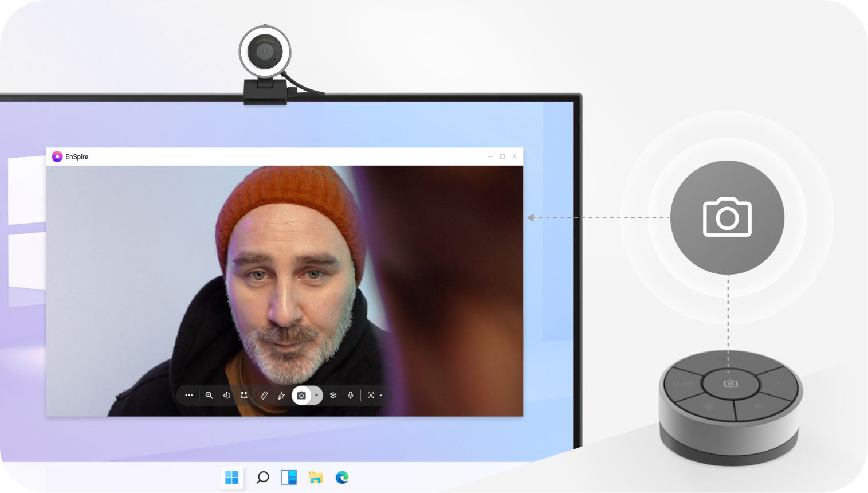
Task: Launch Microsoft Edge from the taskbar
Action: [x=342, y=477]
